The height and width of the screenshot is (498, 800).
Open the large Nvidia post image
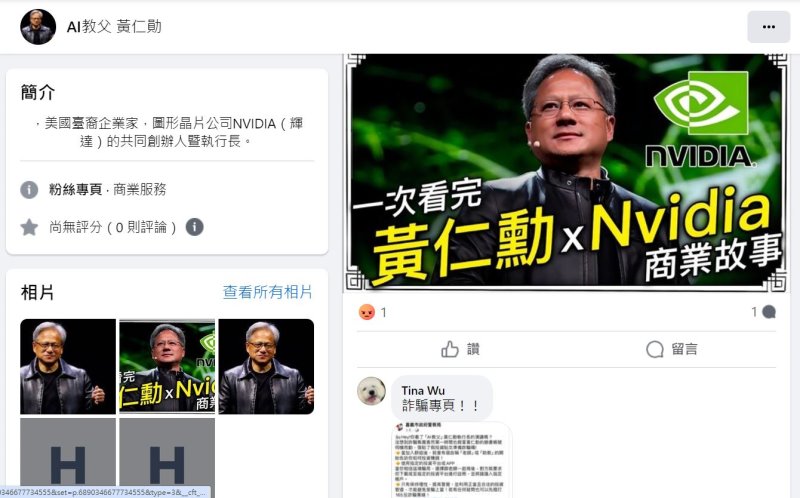pos(566,172)
